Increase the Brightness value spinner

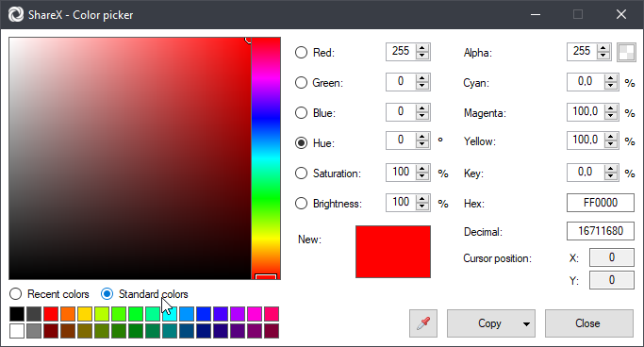coord(421,198)
